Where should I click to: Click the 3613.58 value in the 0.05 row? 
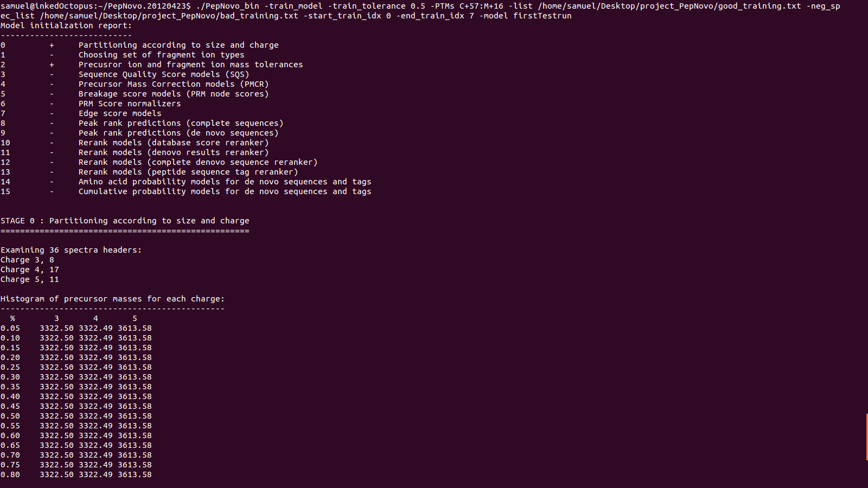point(135,329)
